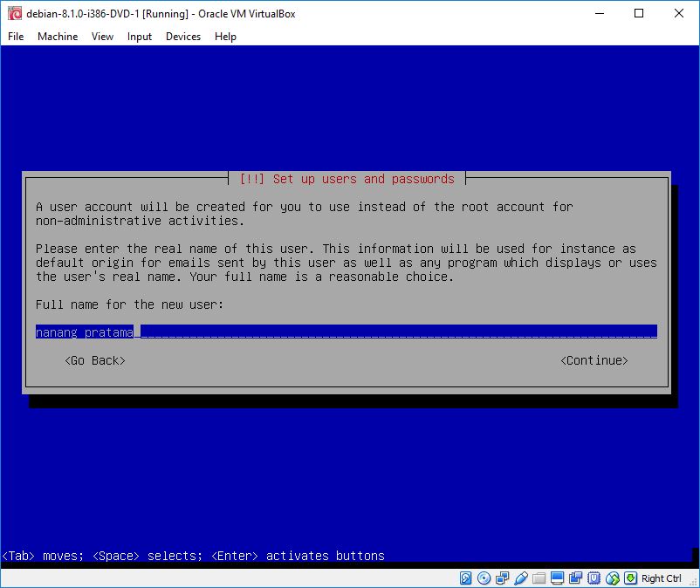The height and width of the screenshot is (588, 700).
Task: Click the CPU virtualization chip icon
Action: [594, 578]
